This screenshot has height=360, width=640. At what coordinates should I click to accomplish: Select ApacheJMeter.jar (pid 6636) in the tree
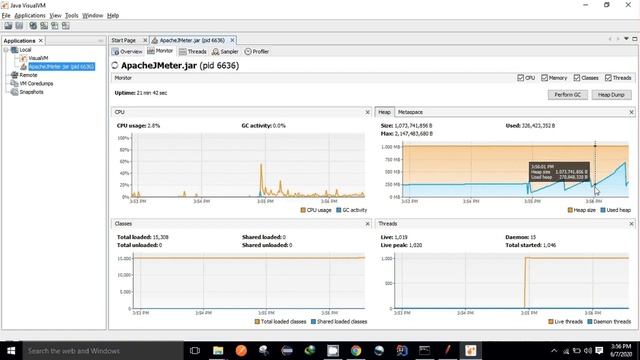pyautogui.click(x=61, y=67)
